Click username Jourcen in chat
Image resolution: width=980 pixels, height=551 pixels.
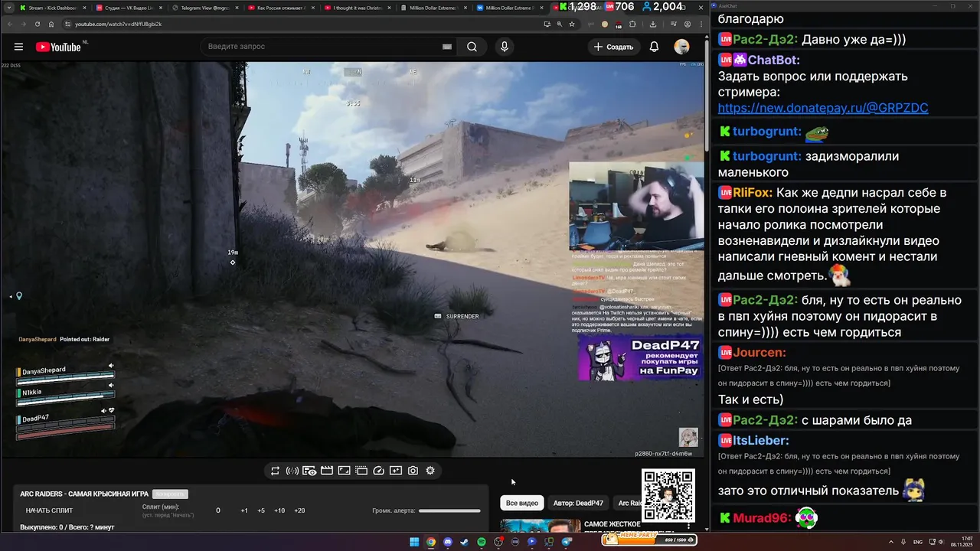tap(759, 353)
